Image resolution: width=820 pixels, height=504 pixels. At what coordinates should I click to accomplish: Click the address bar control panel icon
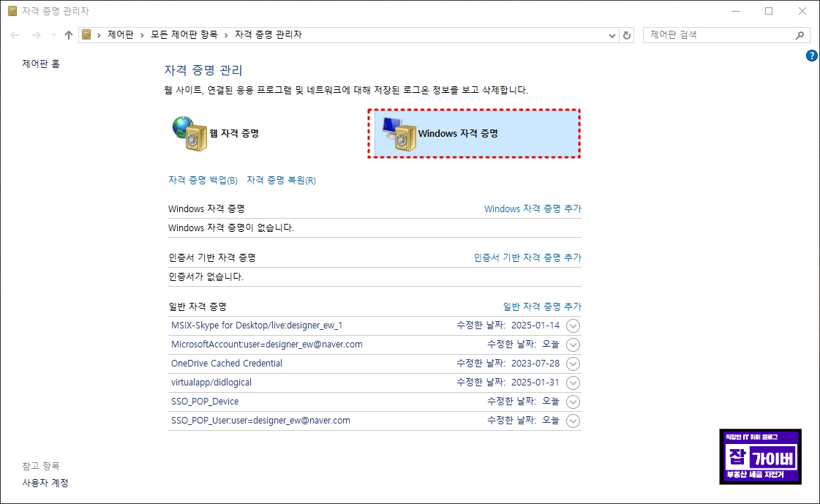(87, 34)
